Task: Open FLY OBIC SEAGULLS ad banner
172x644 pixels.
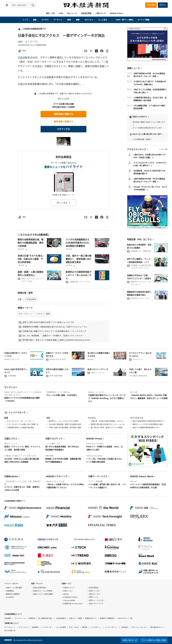Action: click(x=147, y=212)
